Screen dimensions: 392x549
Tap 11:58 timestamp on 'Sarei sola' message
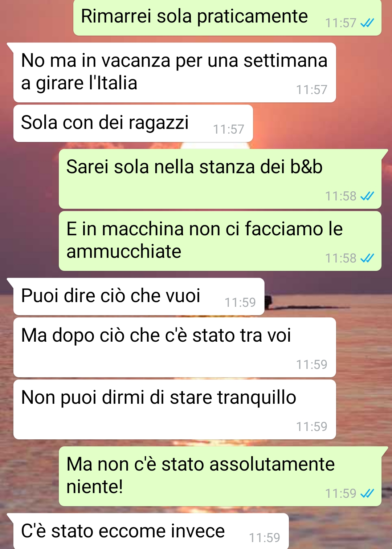[x=341, y=196]
